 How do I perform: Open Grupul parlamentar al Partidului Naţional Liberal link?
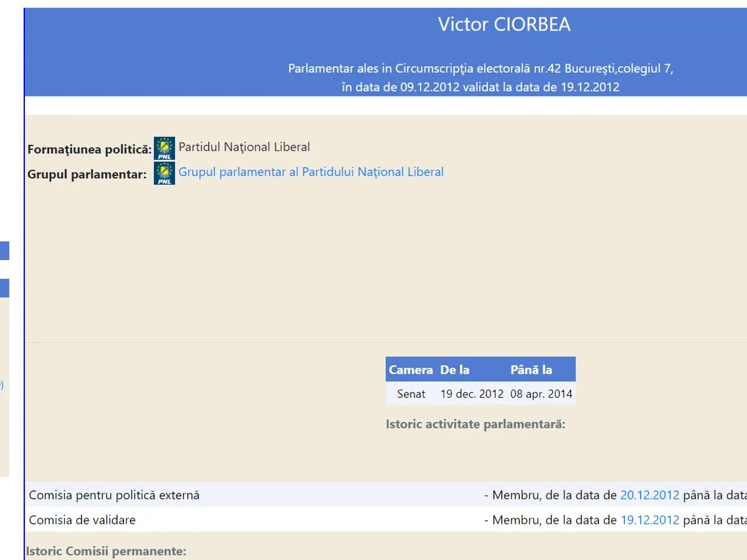click(x=311, y=172)
